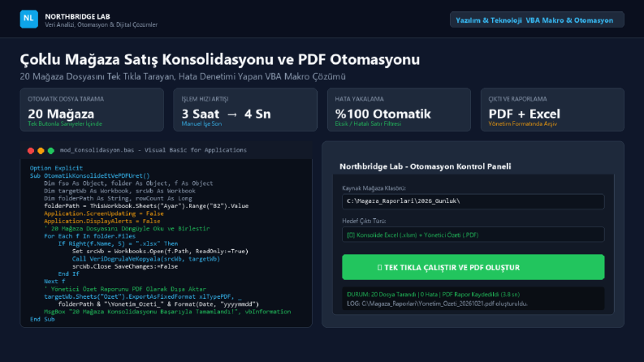The image size is (644, 362).
Task: Click the green window dot in code editor
Action: (x=51, y=151)
